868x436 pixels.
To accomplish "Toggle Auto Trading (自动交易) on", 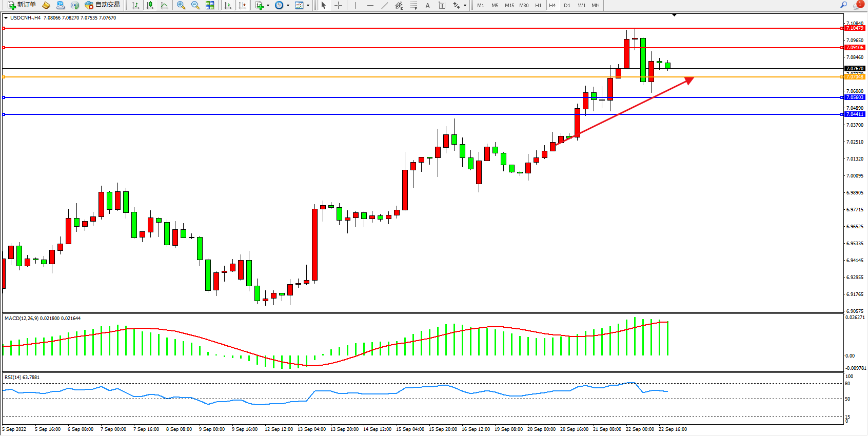I will click(102, 5).
